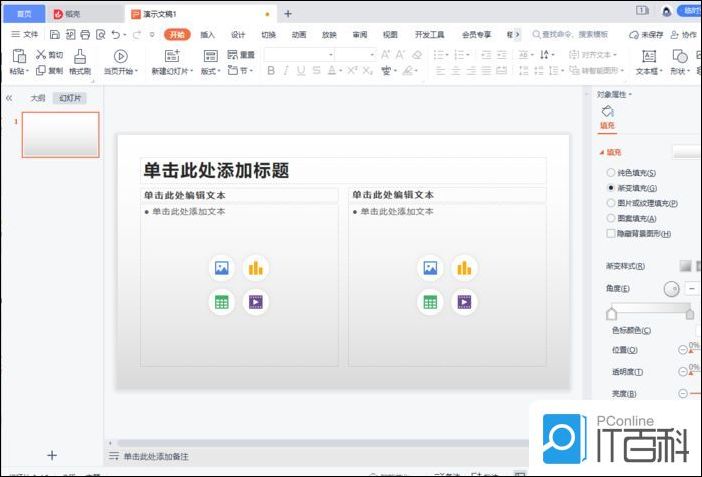Open the font size combo box
702x477 pixels.
point(355,55)
